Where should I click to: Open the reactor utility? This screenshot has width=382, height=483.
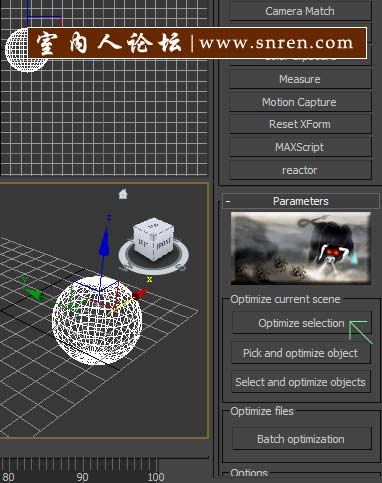[300, 170]
